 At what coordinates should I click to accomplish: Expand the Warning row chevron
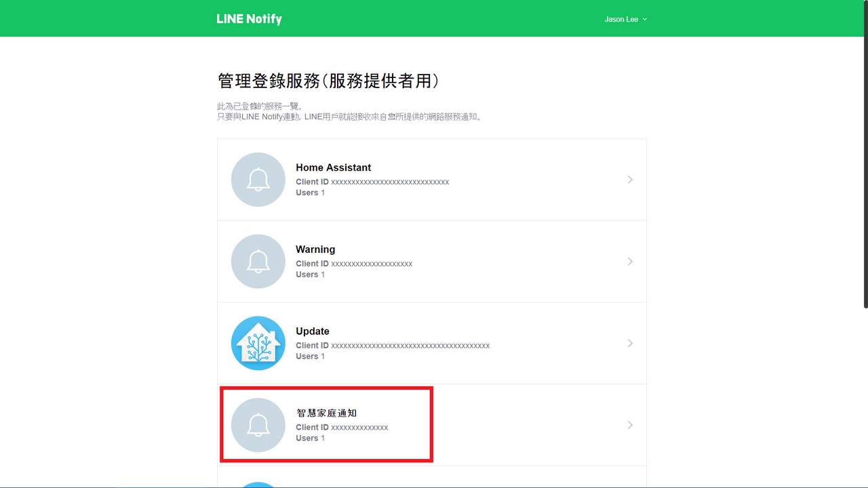click(x=630, y=262)
